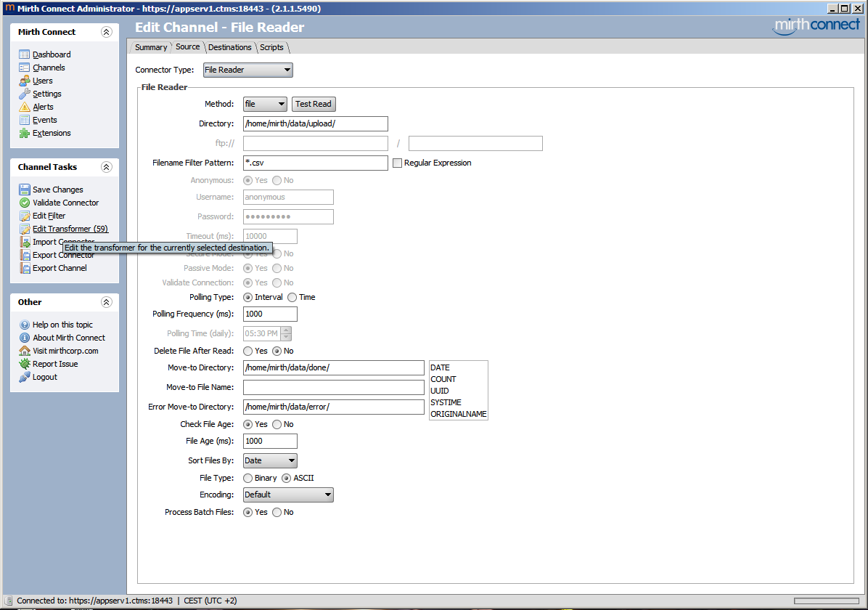Click the Settings wrench icon
Screen dimensions: 868x610
[x=25, y=94]
